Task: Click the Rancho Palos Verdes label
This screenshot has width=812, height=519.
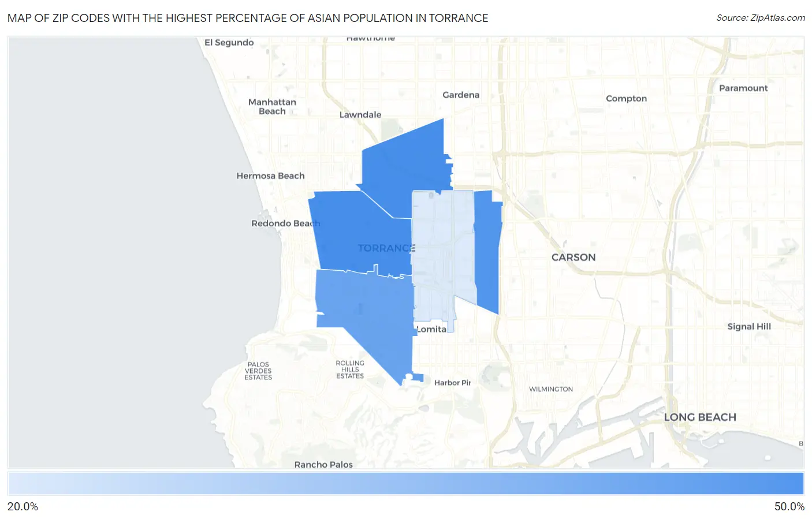Action: pyautogui.click(x=323, y=464)
